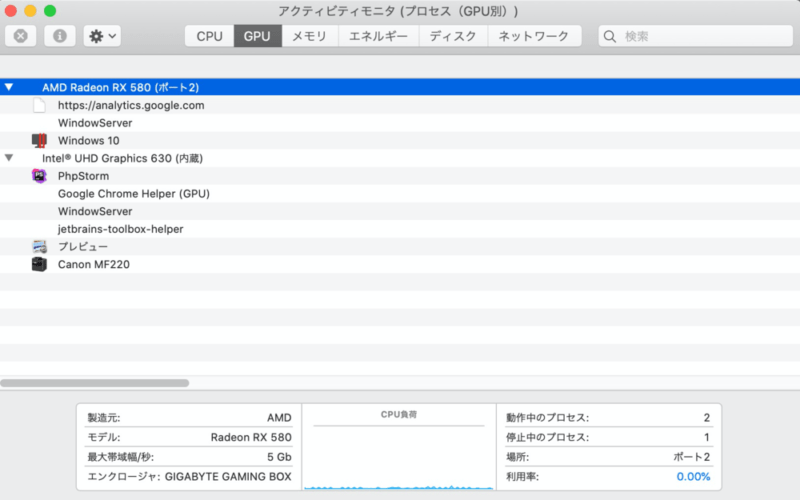Click the 動作中のプロセス count value
The image size is (800, 500).
click(x=707, y=418)
